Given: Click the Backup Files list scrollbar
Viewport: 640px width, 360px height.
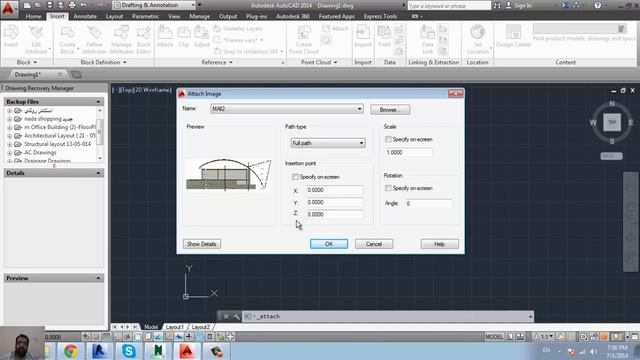Looking at the screenshot, I should [x=100, y=134].
